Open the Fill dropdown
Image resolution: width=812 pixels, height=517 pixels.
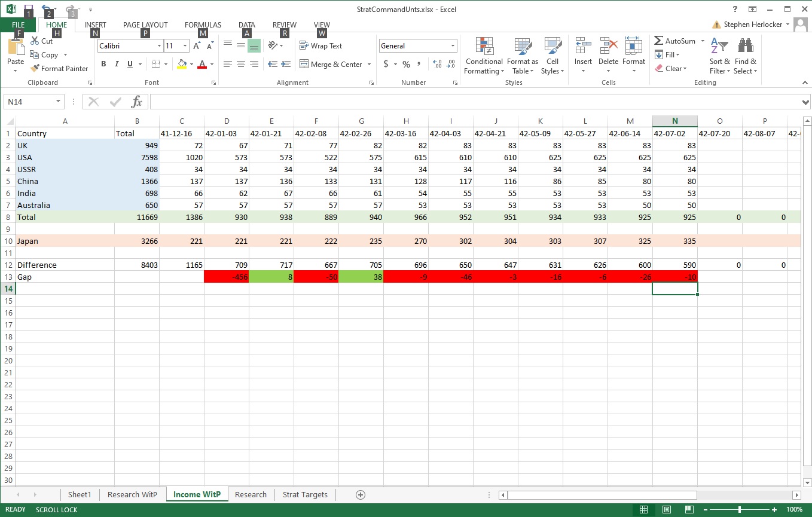pos(668,55)
